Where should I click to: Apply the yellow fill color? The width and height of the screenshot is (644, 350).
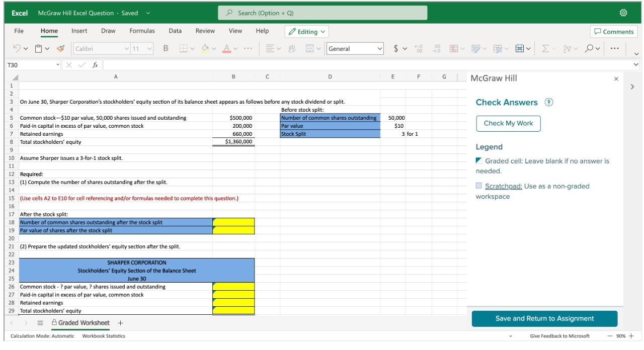click(205, 49)
